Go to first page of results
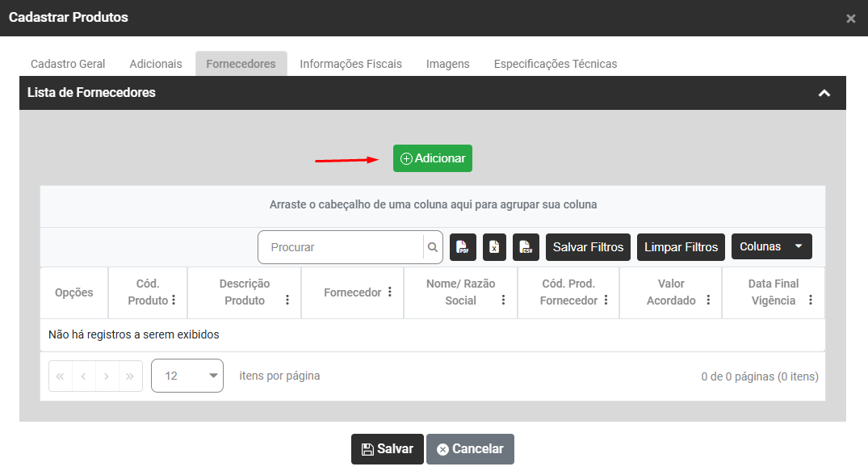This screenshot has width=868, height=475. tap(61, 376)
